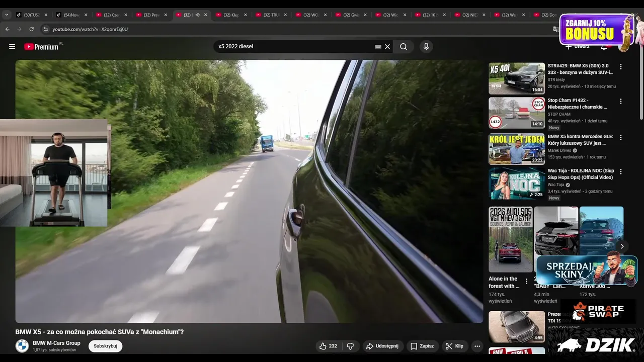Mute the playing tab's speaker icon
Viewport: 644px width, 362px height.
click(x=197, y=15)
